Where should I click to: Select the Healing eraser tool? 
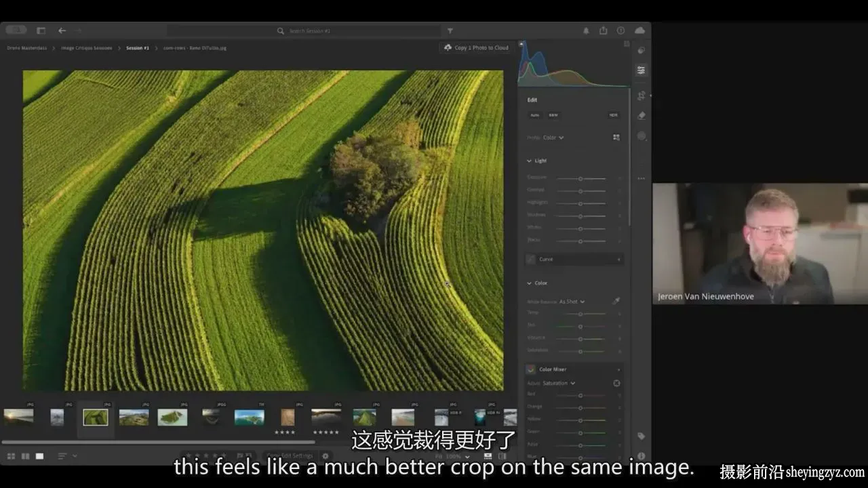pyautogui.click(x=641, y=116)
